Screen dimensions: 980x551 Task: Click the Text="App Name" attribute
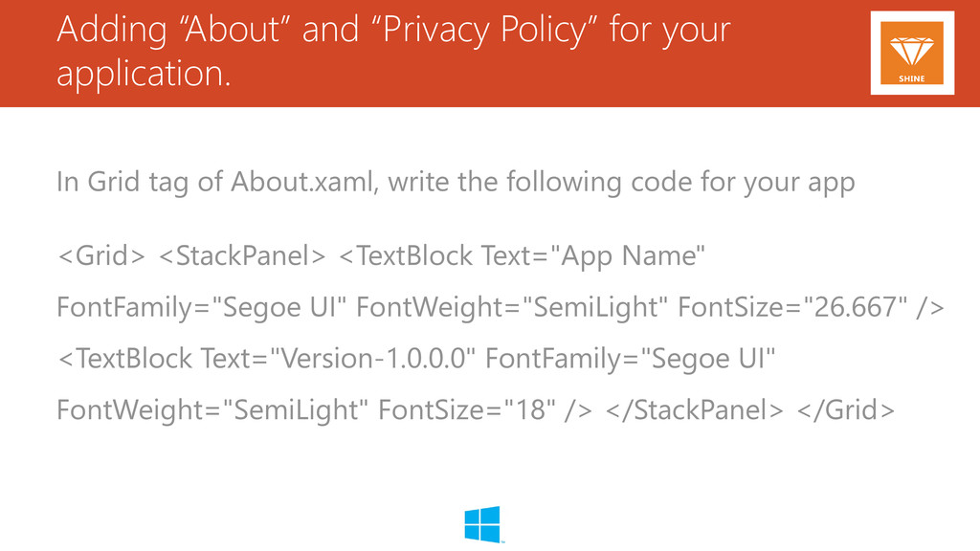(x=592, y=256)
